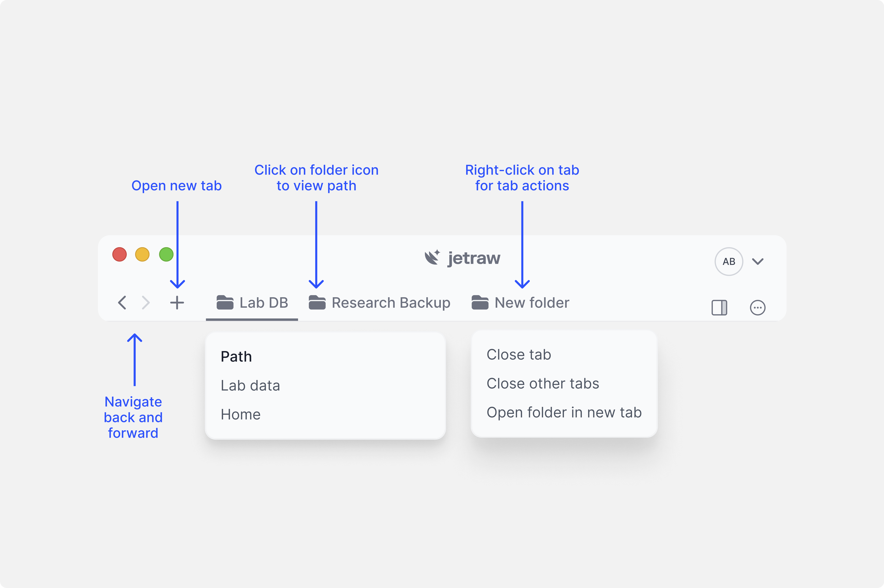Viewport: 884px width, 588px height.
Task: Click the jetraw logo
Action: pos(462,258)
